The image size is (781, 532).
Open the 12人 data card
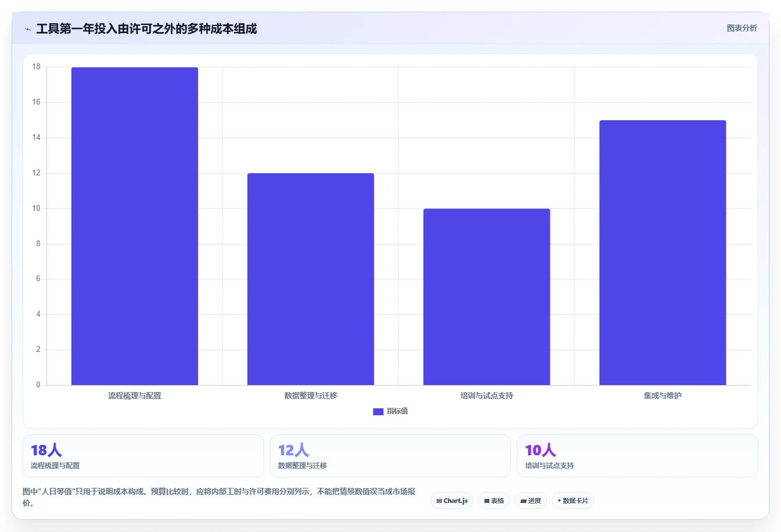390,456
